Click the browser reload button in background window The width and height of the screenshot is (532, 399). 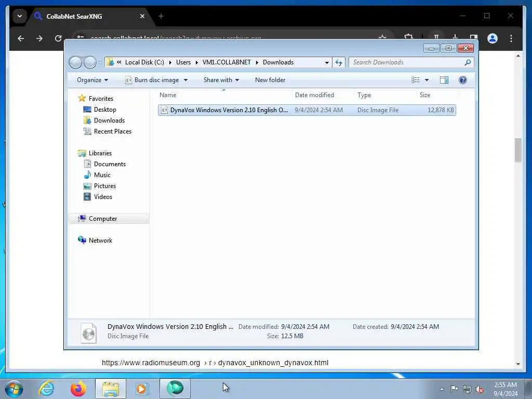point(58,38)
